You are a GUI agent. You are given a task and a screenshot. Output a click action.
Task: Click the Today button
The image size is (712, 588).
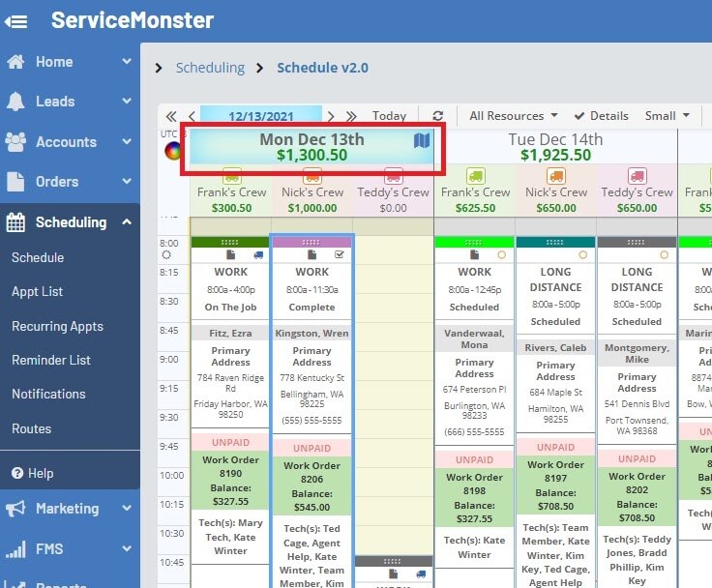coord(389,115)
